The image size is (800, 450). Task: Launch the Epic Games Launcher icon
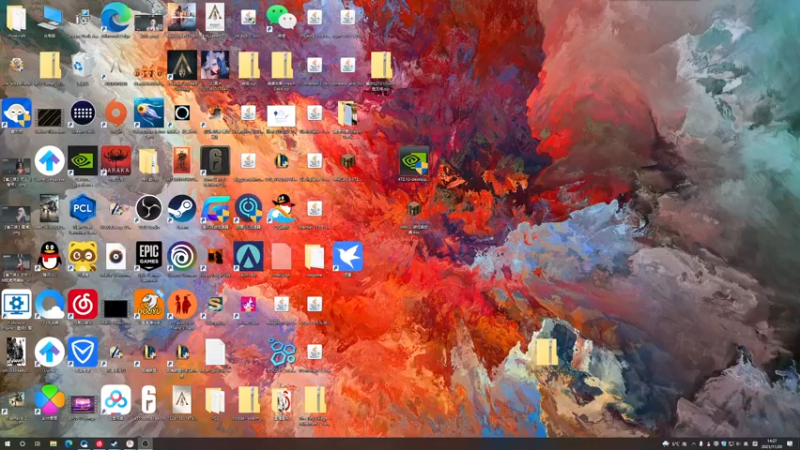click(149, 256)
